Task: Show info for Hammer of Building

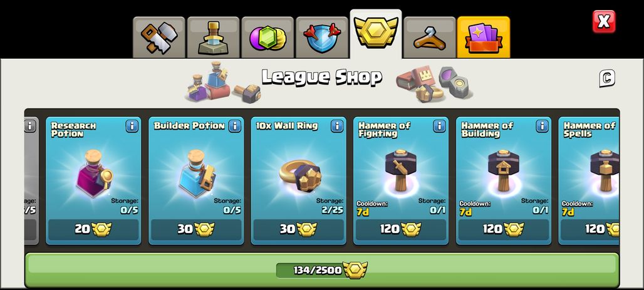Action: click(x=542, y=126)
